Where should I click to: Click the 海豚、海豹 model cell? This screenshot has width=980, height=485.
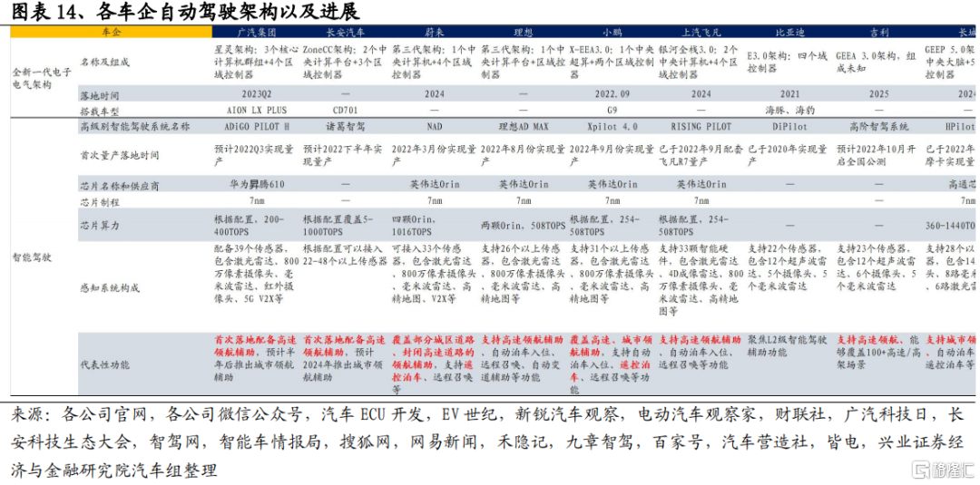click(x=790, y=110)
